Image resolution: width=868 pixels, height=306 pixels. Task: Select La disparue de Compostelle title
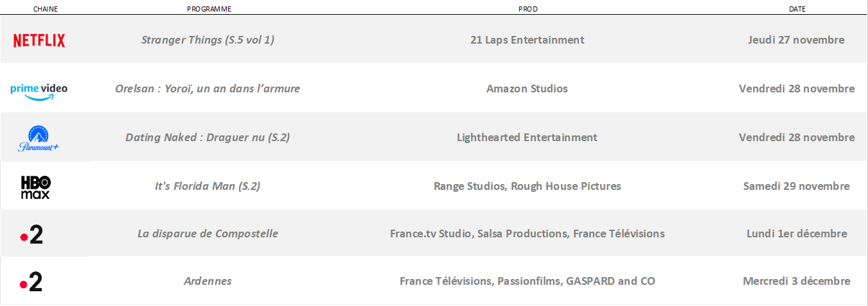208,234
